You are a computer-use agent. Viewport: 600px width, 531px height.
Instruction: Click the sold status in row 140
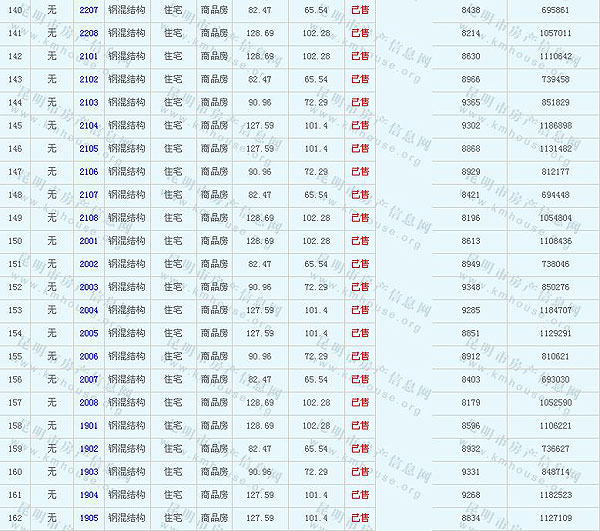point(360,10)
